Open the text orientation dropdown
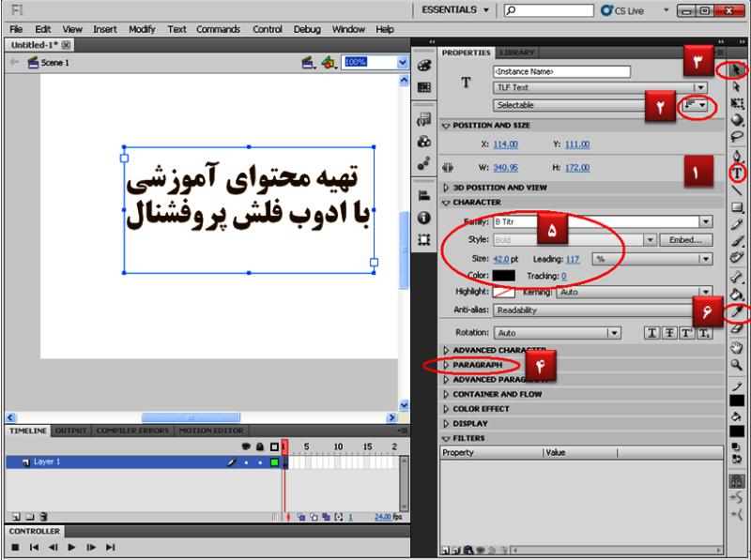This screenshot has width=751, height=560. tap(695, 105)
